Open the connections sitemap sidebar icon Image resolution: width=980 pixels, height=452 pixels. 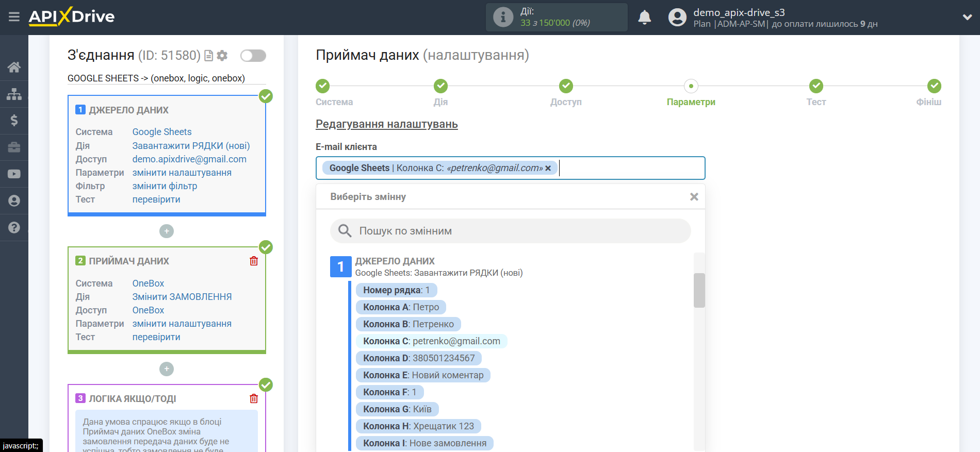click(x=14, y=94)
